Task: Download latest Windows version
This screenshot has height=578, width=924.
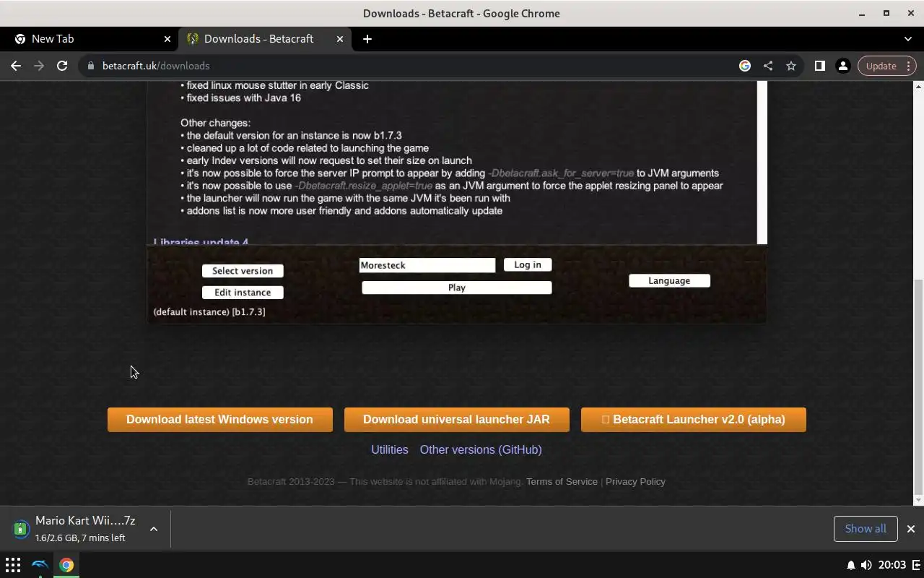Action: [x=220, y=420]
